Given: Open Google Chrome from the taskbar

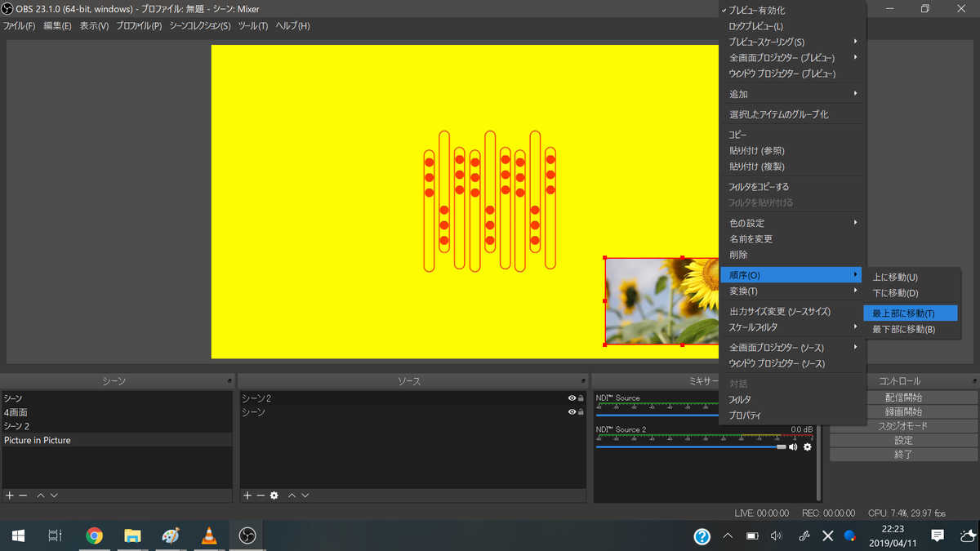Looking at the screenshot, I should [95, 535].
